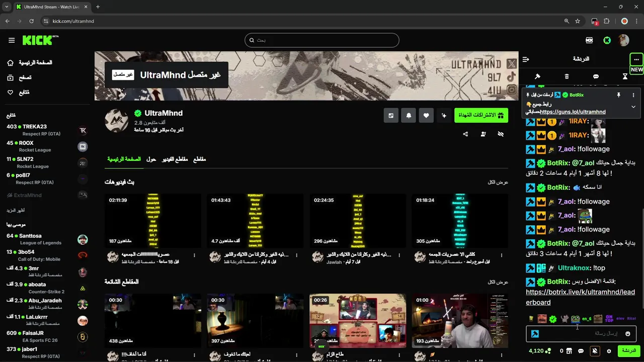Open the hamburger menu beside the Kick logo
The image size is (644, 362).
pyautogui.click(x=12, y=40)
